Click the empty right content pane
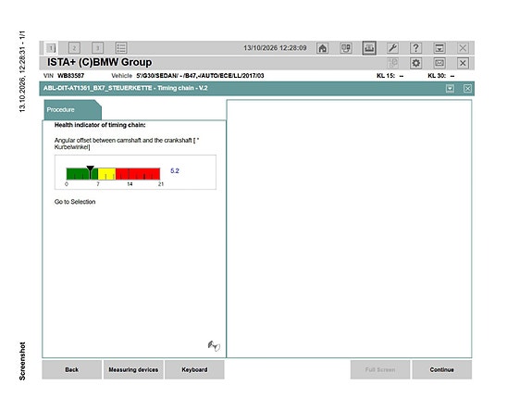This screenshot has height=411, width=532. click(349, 229)
